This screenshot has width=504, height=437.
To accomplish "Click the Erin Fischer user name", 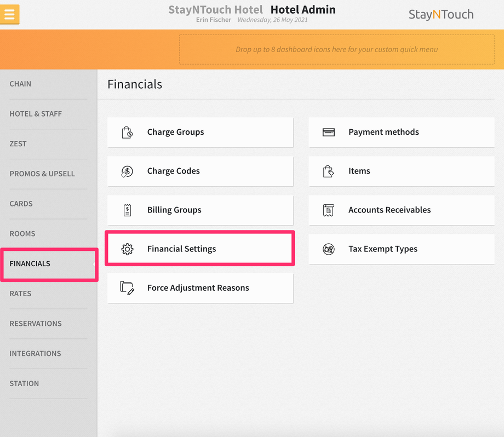I will [x=214, y=20].
